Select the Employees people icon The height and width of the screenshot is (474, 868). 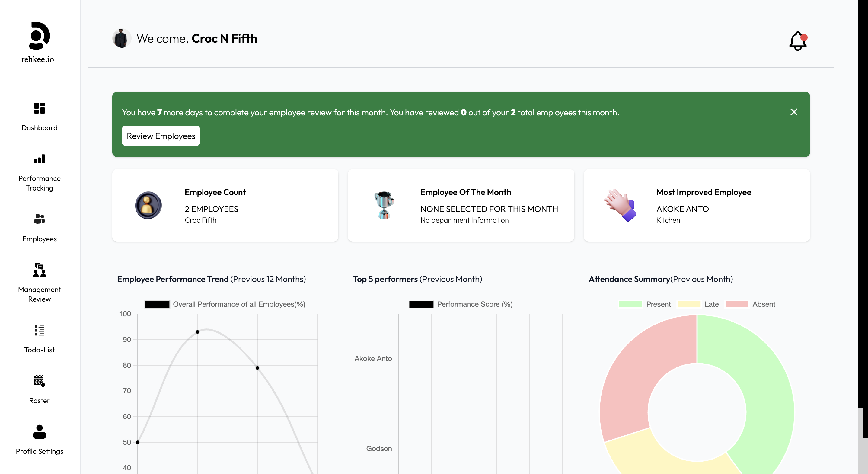[x=40, y=219]
